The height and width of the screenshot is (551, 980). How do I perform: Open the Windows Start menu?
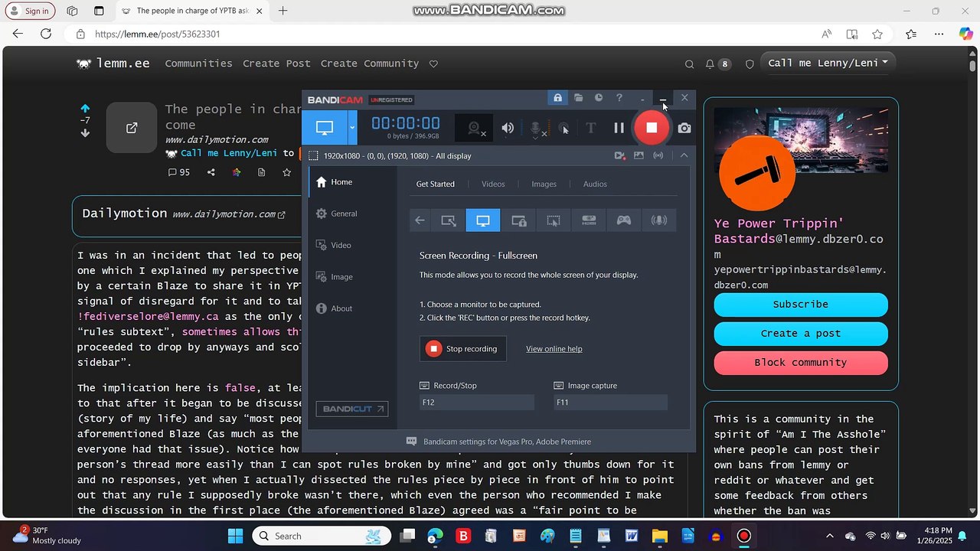[235, 536]
